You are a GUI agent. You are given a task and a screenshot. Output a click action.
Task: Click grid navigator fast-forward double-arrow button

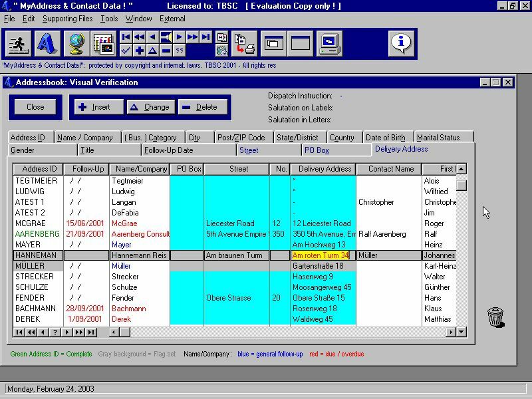point(79,332)
